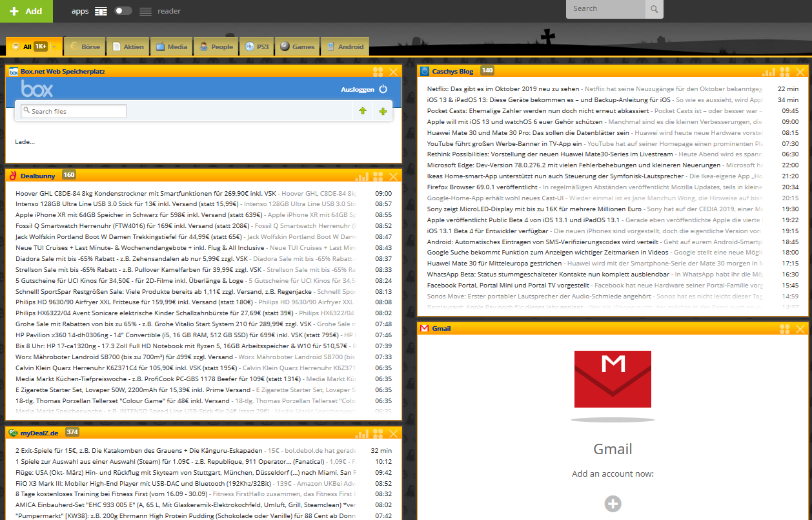Click the Box power logout icon

click(x=383, y=89)
